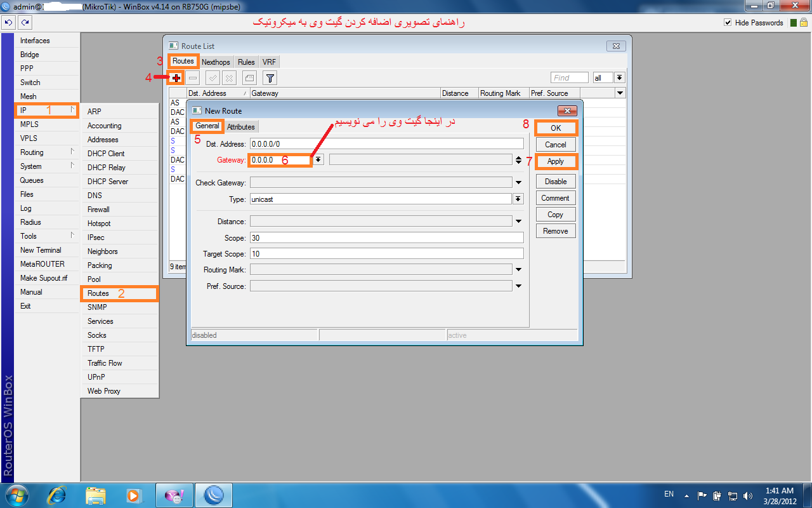Viewport: 812px width, 508px height.
Task: Select DHCP Server in the IP submenu
Action: pyautogui.click(x=119, y=182)
